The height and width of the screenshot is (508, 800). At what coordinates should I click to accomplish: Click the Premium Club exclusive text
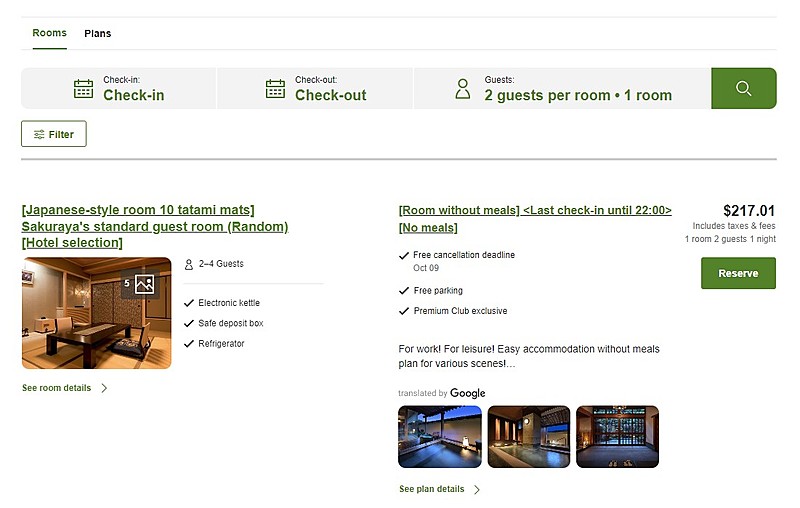pos(461,311)
